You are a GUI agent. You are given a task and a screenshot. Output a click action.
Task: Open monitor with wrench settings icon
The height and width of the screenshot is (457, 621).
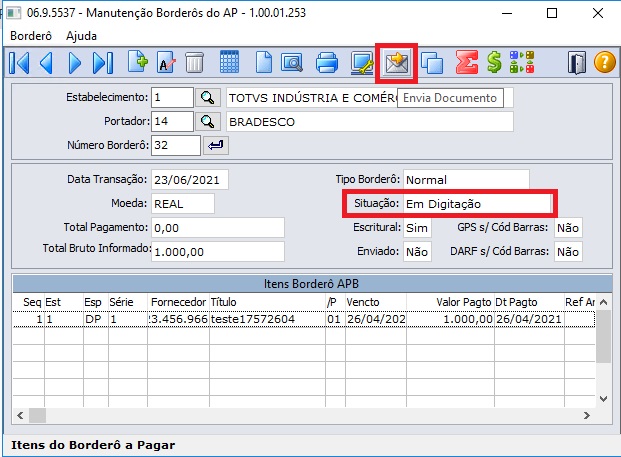(362, 63)
